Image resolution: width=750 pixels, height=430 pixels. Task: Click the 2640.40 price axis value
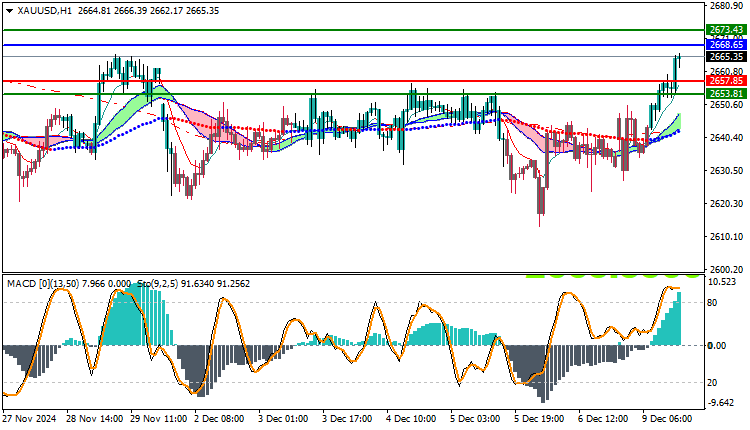pos(727,138)
